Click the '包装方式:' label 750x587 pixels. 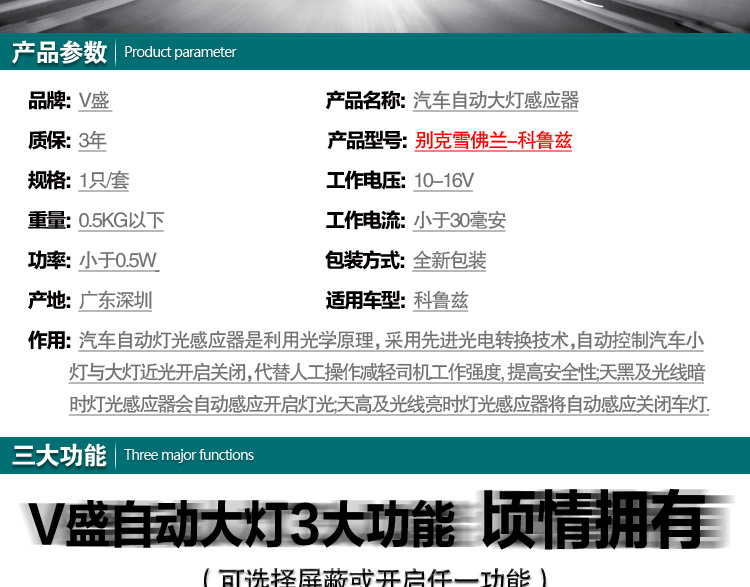pos(365,261)
